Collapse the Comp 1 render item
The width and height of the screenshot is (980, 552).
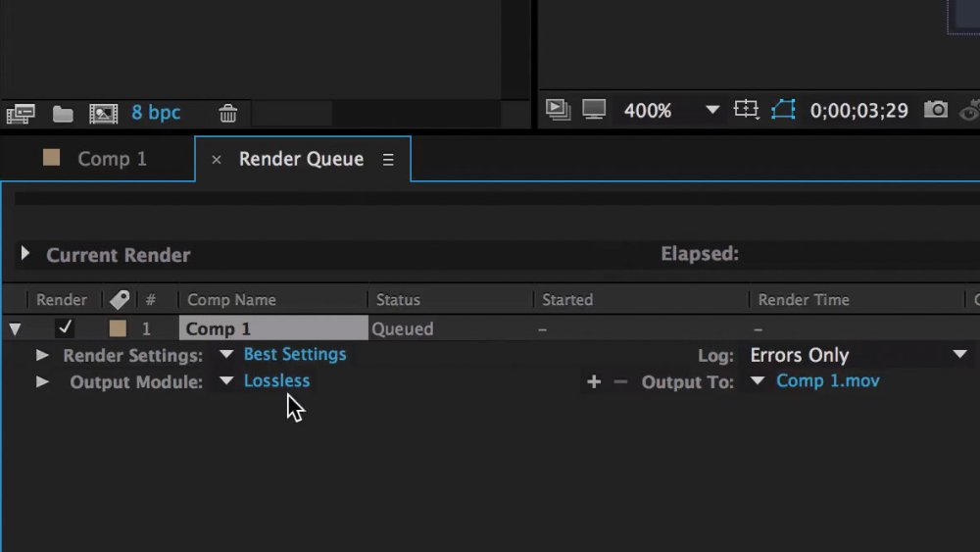click(x=15, y=328)
